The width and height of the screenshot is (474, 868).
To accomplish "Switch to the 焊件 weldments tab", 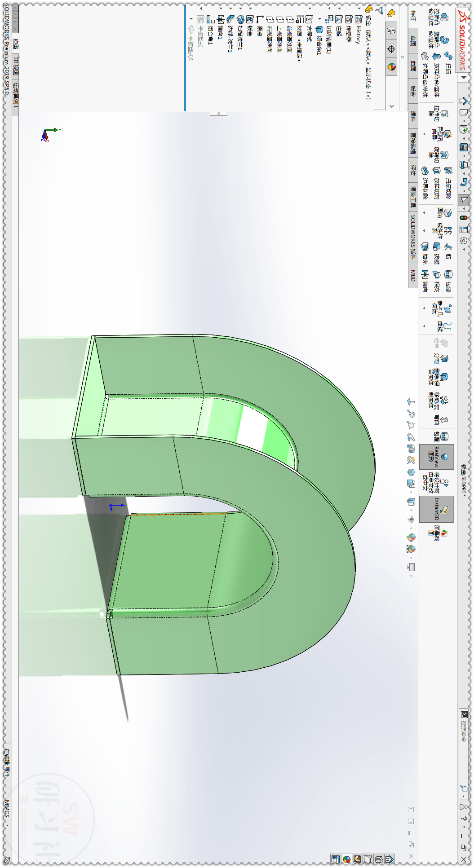I will click(x=413, y=117).
